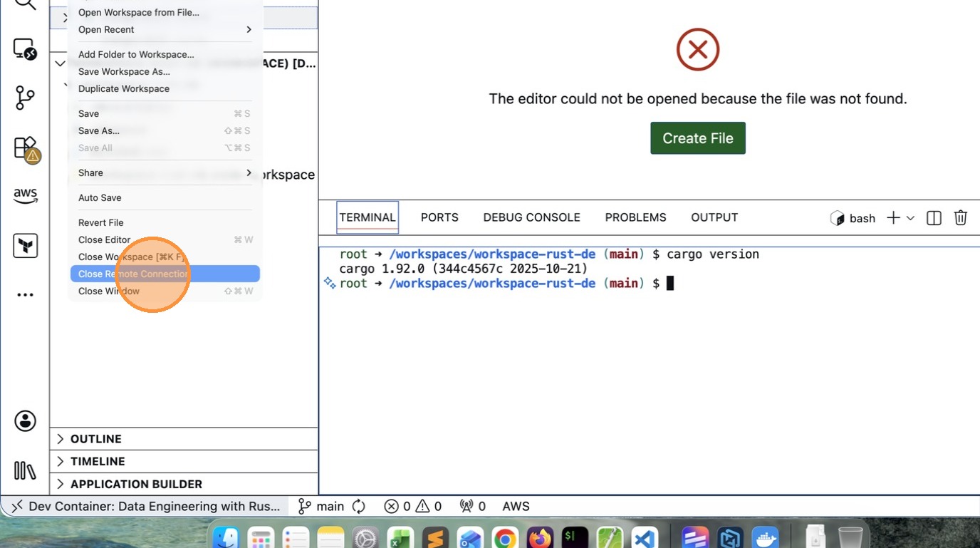Expand the OUTLINE section
Viewport: 980px width, 548px height.
[x=184, y=439]
